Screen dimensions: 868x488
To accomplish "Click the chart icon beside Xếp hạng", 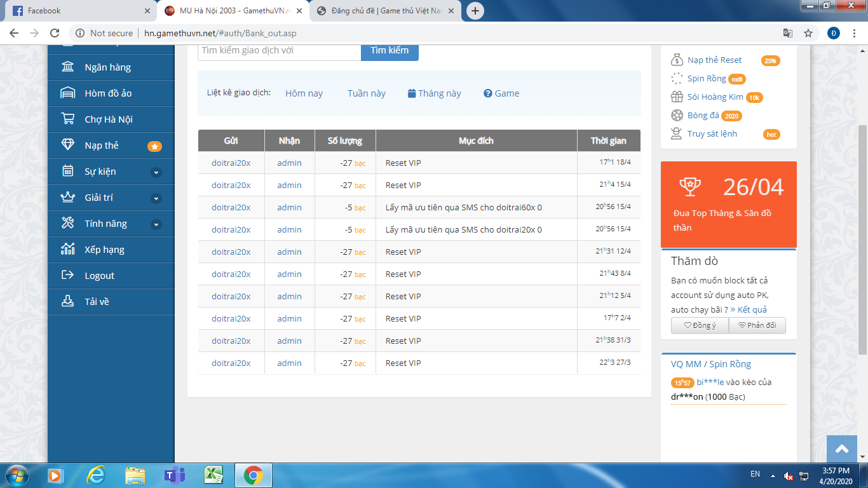I will pos(67,250).
